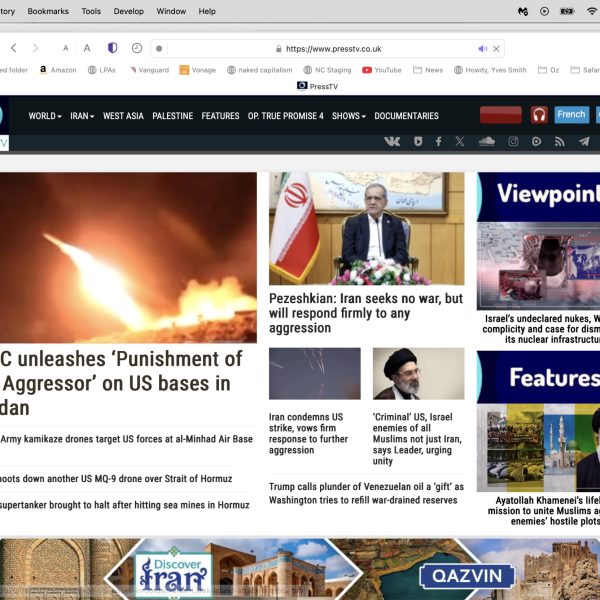
Task: Open the RSS feed icon
Action: coord(559,142)
